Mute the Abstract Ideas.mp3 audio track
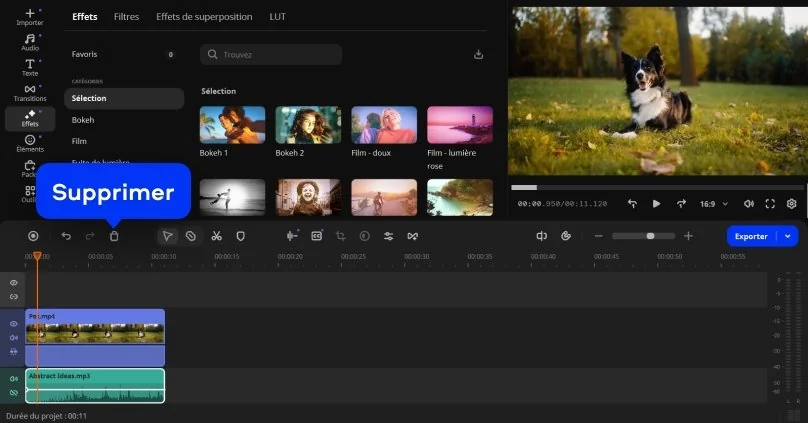 tap(14, 379)
